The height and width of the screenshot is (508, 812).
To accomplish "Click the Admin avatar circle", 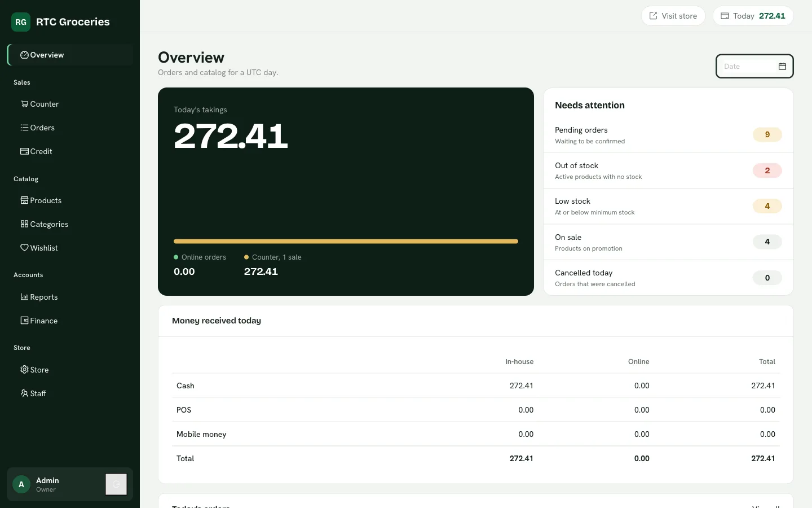I will pyautogui.click(x=21, y=484).
